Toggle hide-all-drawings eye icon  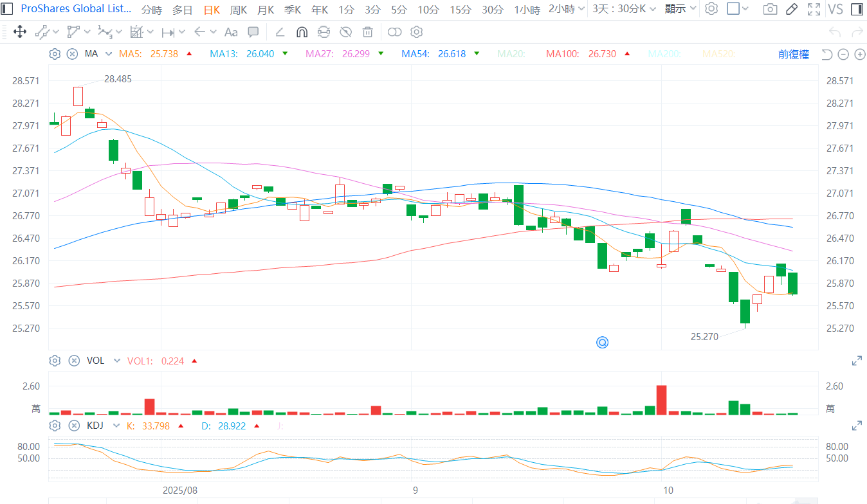pyautogui.click(x=345, y=32)
